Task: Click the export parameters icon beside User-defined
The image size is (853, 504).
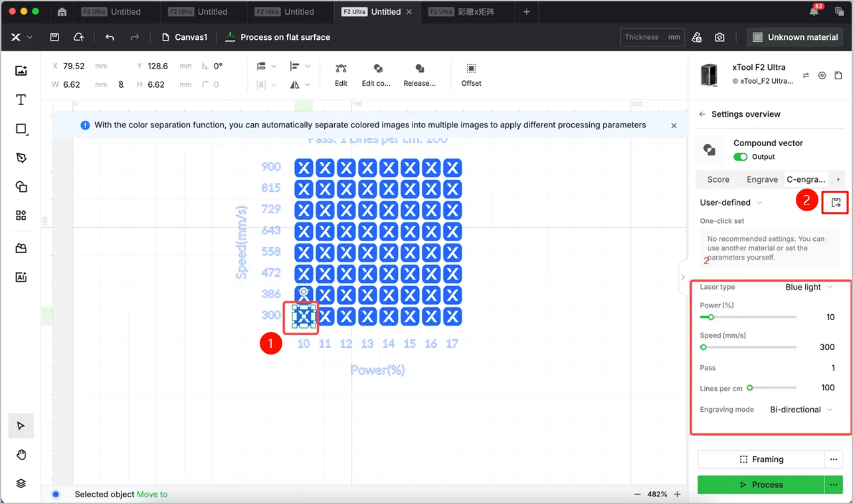Action: click(x=836, y=203)
